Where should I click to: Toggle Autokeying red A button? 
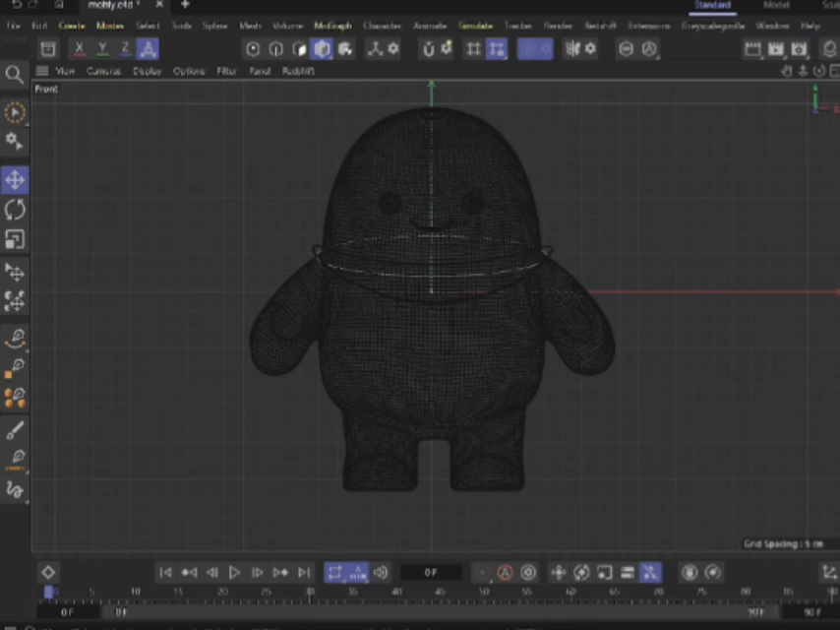point(506,573)
